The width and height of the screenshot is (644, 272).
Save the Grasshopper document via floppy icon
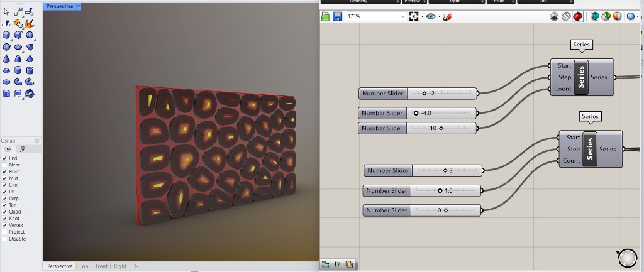click(337, 16)
